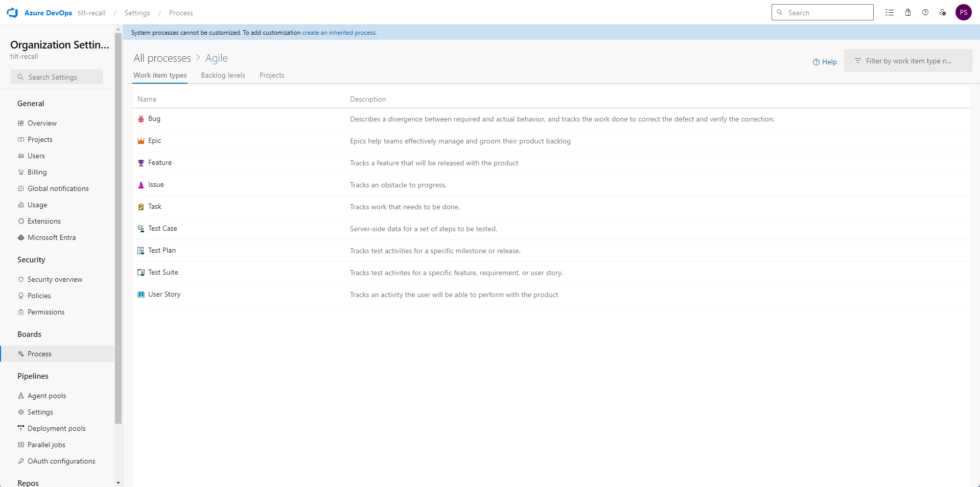This screenshot has height=487, width=980.
Task: Click the PS profile avatar
Action: [x=964, y=12]
